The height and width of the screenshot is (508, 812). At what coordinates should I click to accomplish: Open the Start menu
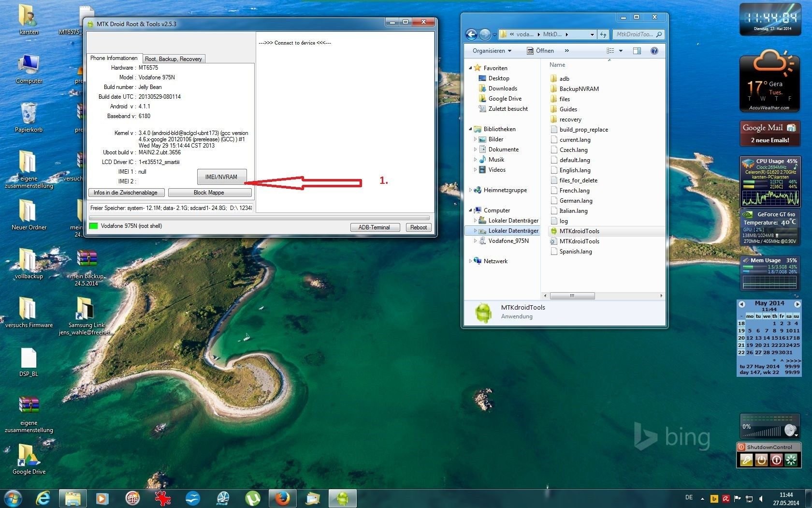(13, 498)
